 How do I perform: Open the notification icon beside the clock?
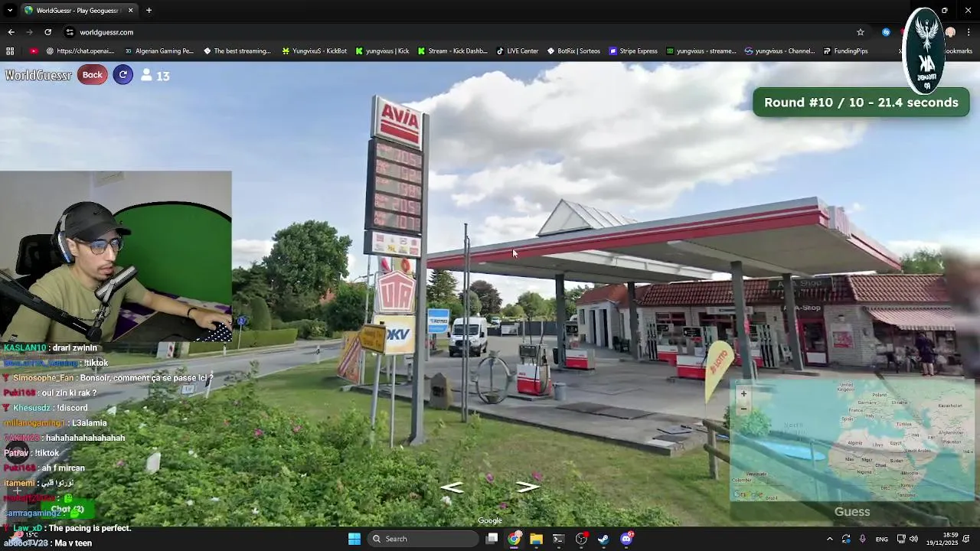coord(966,539)
